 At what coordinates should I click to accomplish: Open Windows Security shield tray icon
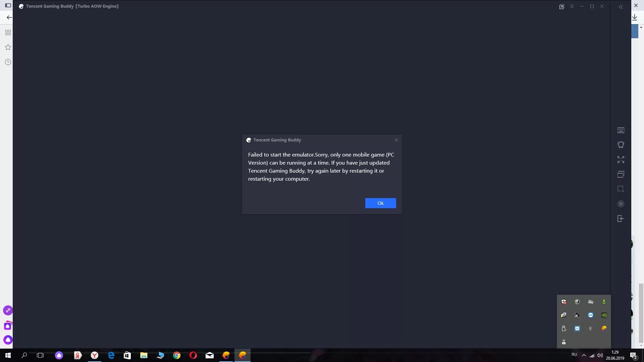pyautogui.click(x=564, y=302)
